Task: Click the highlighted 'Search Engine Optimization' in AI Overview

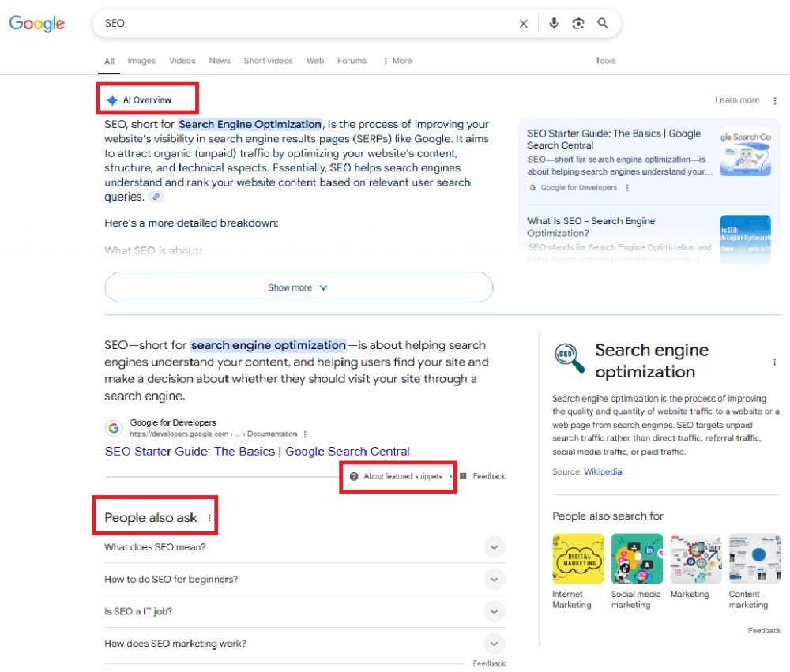Action: [x=250, y=125]
